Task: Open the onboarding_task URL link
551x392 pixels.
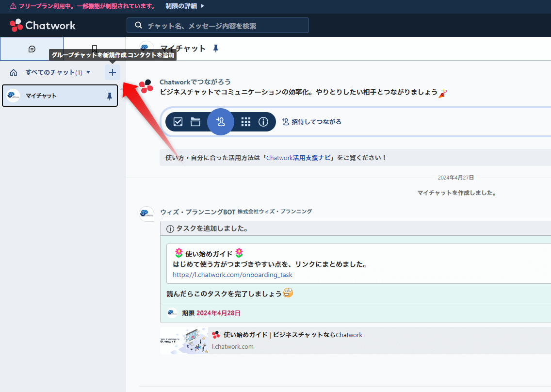Action: click(x=232, y=275)
